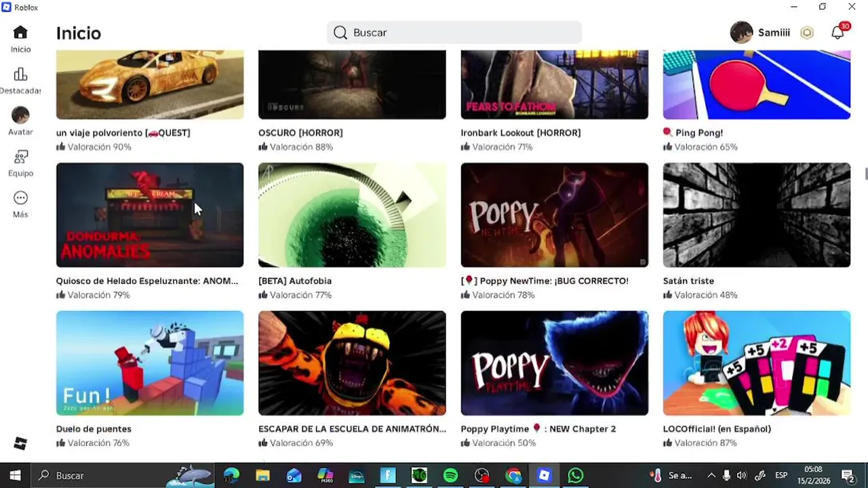The height and width of the screenshot is (488, 868).
Task: Click the Samiiii username
Action: pyautogui.click(x=774, y=33)
